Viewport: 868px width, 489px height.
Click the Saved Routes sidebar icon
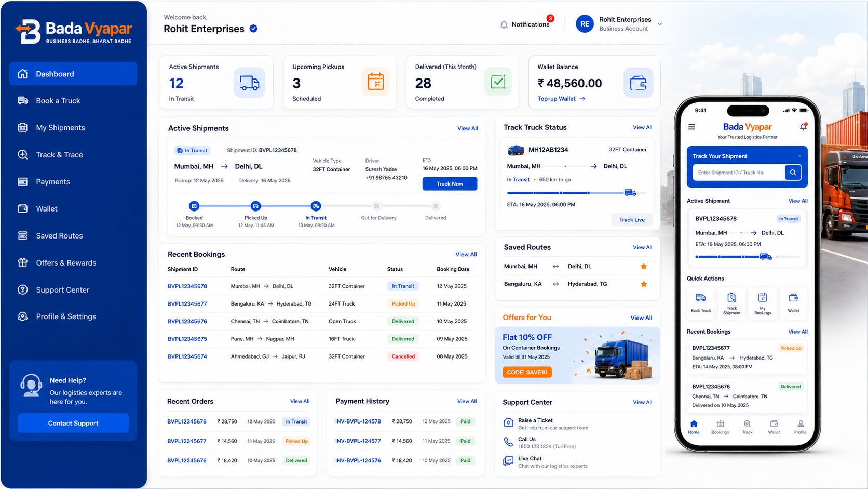(23, 236)
